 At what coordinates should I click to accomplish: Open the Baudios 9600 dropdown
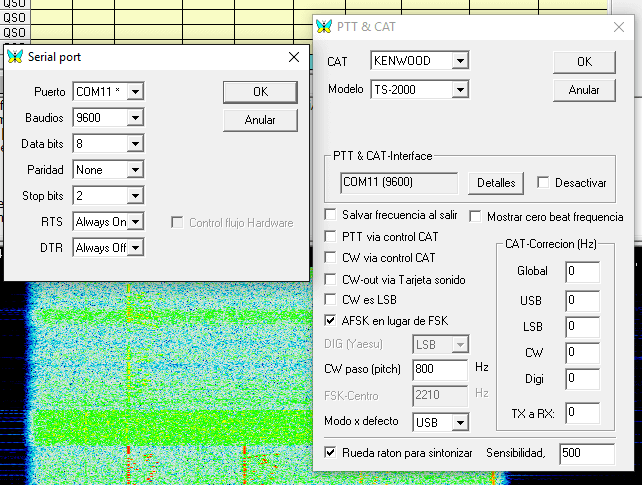click(x=135, y=118)
